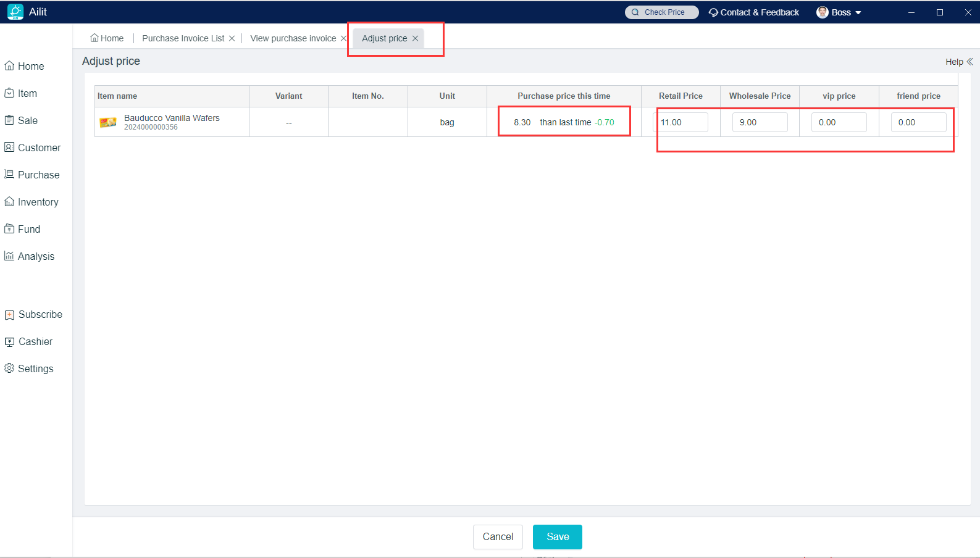Click the Subscribe sidebar icon

click(x=9, y=315)
